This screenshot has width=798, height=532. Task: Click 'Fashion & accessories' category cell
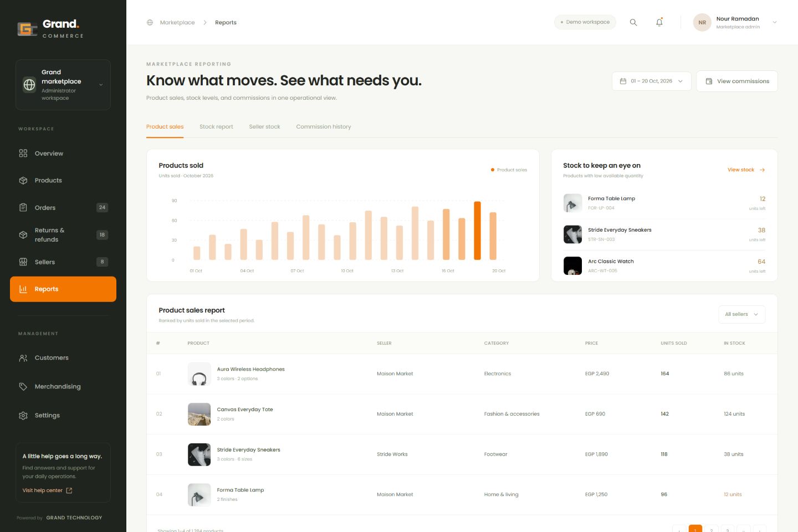[x=511, y=414]
